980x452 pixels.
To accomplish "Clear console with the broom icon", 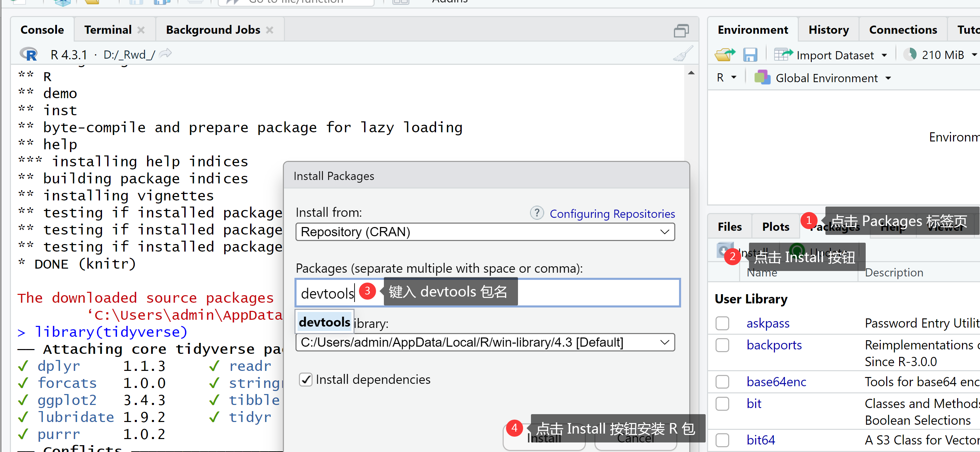I will pos(683,54).
